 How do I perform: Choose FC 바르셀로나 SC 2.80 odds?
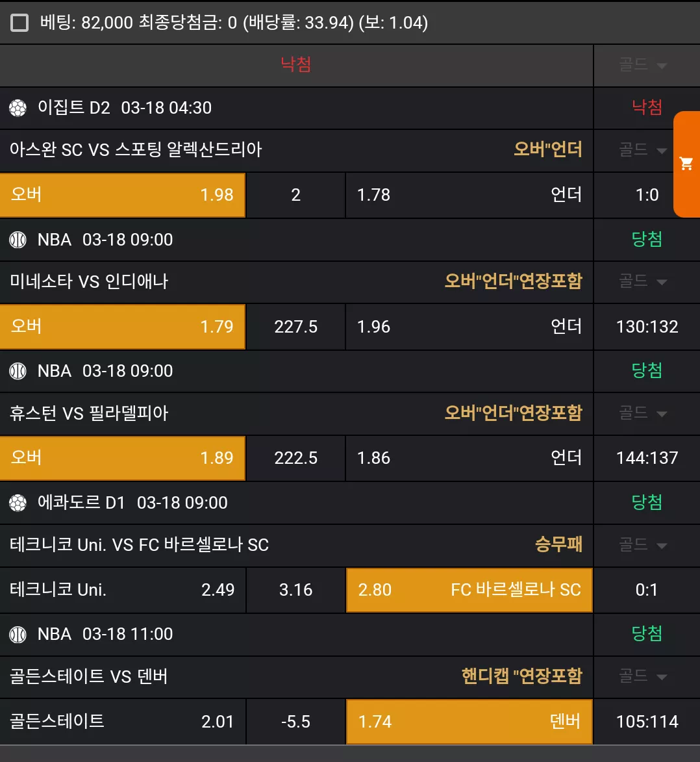point(469,590)
